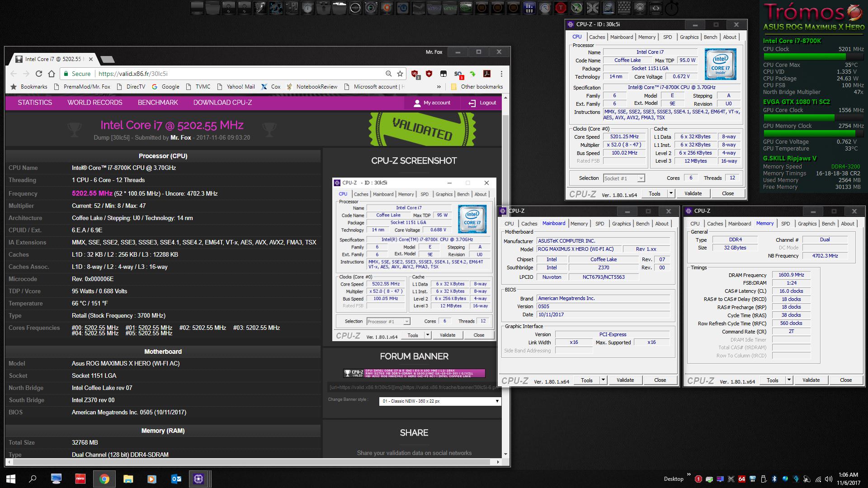
Task: Click the CPU-Z forum banner image
Action: pos(414,373)
